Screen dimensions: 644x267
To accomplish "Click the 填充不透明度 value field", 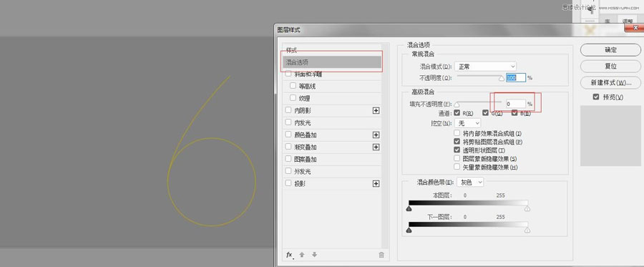I will pos(515,104).
